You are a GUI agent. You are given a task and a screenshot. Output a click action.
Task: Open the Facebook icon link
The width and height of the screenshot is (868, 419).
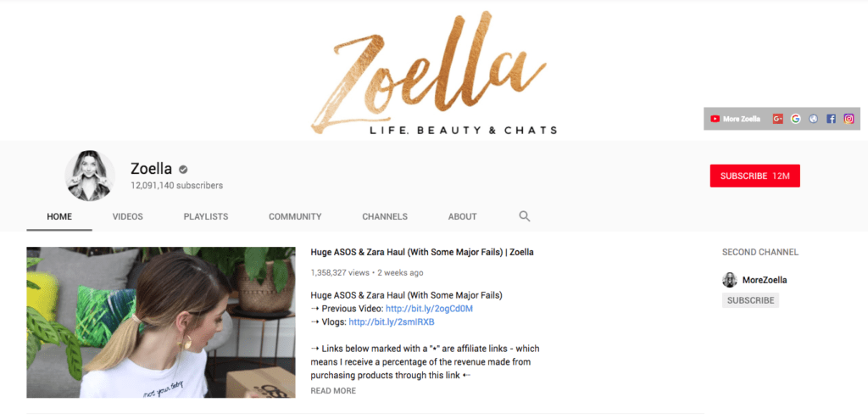pyautogui.click(x=831, y=119)
